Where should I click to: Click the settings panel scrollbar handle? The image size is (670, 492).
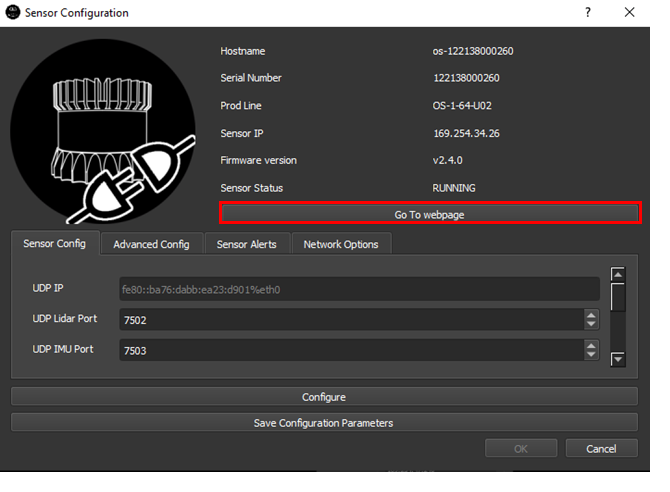619,297
